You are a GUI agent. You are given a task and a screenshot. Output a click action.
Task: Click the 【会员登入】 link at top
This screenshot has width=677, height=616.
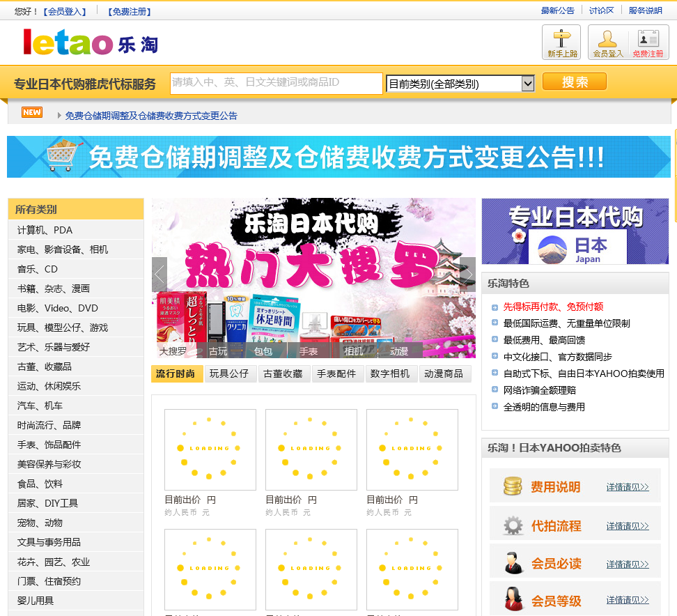point(65,12)
